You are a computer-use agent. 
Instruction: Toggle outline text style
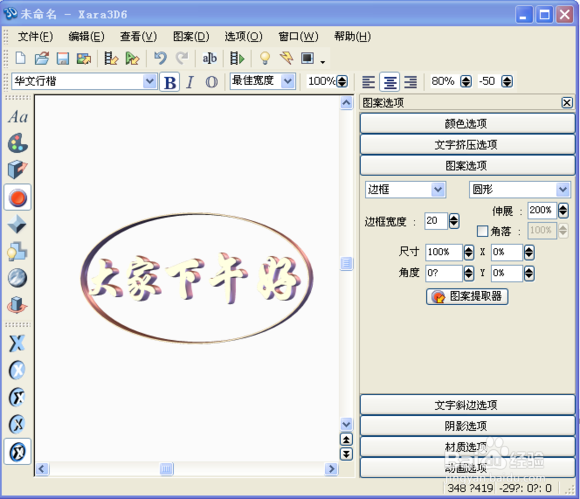point(211,82)
